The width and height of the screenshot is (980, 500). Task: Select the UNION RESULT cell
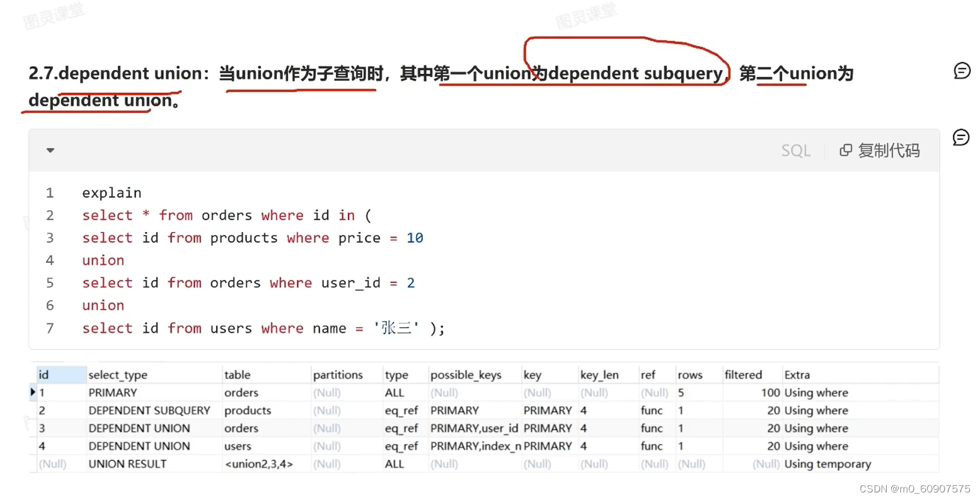[154, 463]
